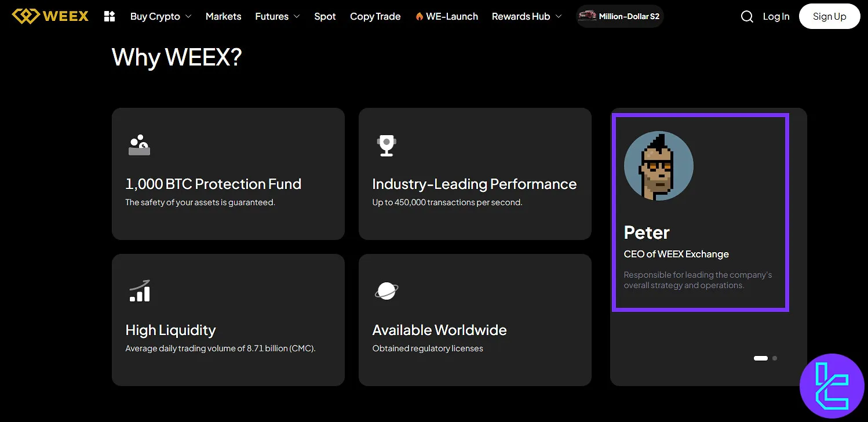This screenshot has width=868, height=422.
Task: Open the apps grid menu icon
Action: [110, 16]
